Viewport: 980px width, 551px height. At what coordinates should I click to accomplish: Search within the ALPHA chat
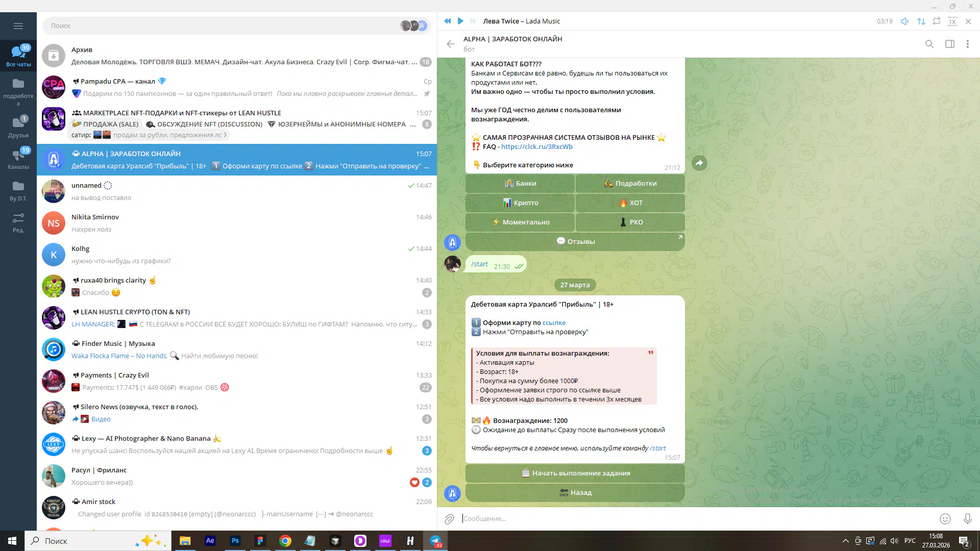pos(929,44)
